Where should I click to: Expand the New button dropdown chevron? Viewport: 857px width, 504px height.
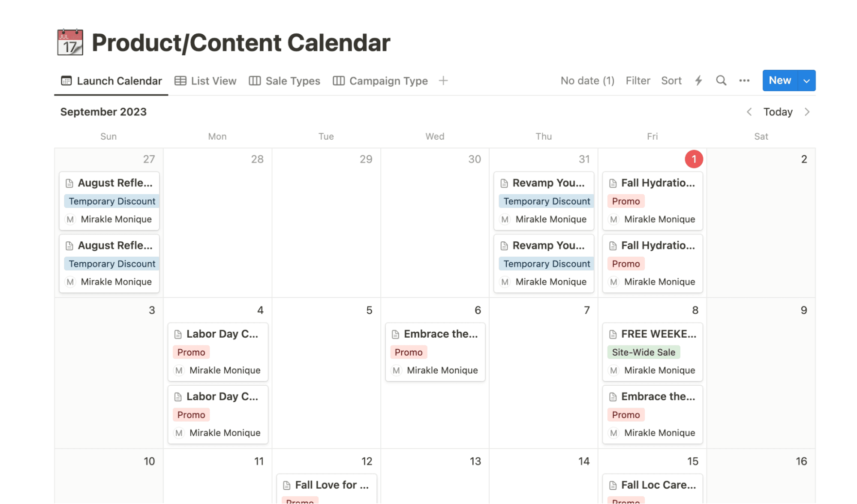(x=806, y=80)
